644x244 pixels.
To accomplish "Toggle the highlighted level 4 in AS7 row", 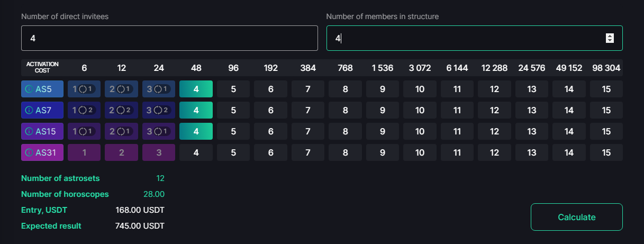I will tap(196, 110).
